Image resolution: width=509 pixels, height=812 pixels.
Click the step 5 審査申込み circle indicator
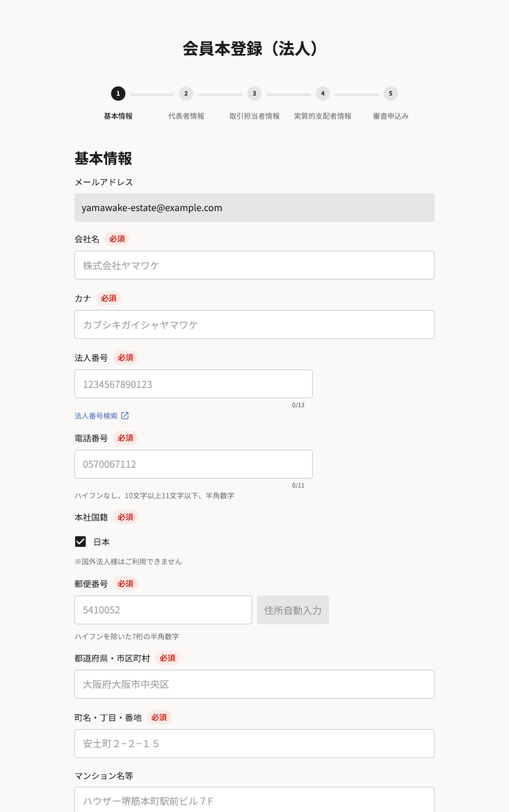tap(390, 94)
